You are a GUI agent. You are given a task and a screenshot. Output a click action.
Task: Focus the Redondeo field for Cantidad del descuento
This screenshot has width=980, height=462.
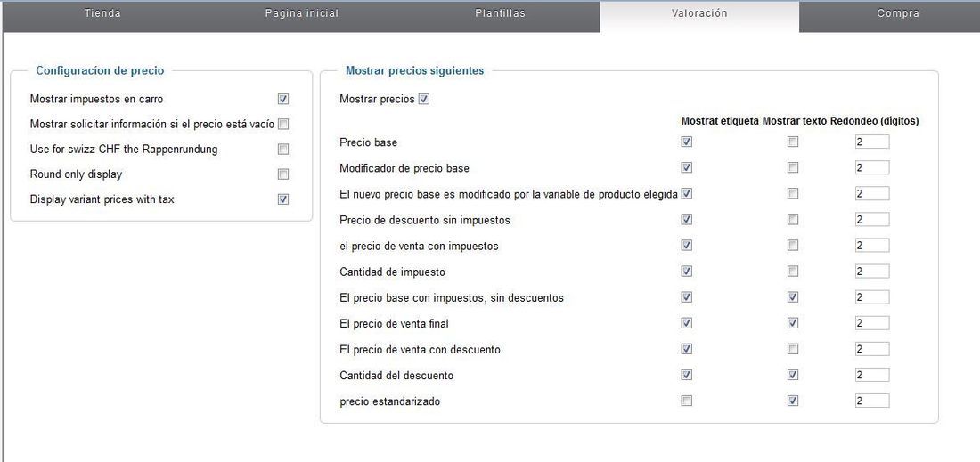[x=872, y=376]
